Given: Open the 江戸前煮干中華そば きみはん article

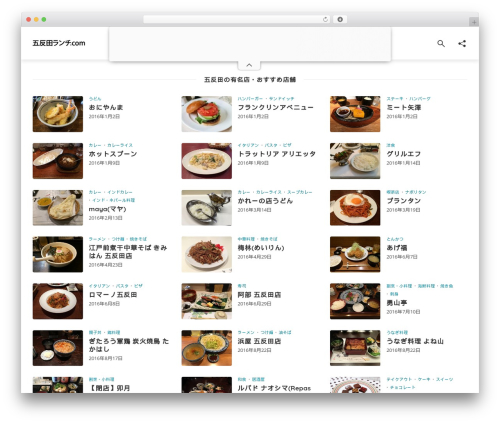Looking at the screenshot, I should pyautogui.click(x=128, y=252).
